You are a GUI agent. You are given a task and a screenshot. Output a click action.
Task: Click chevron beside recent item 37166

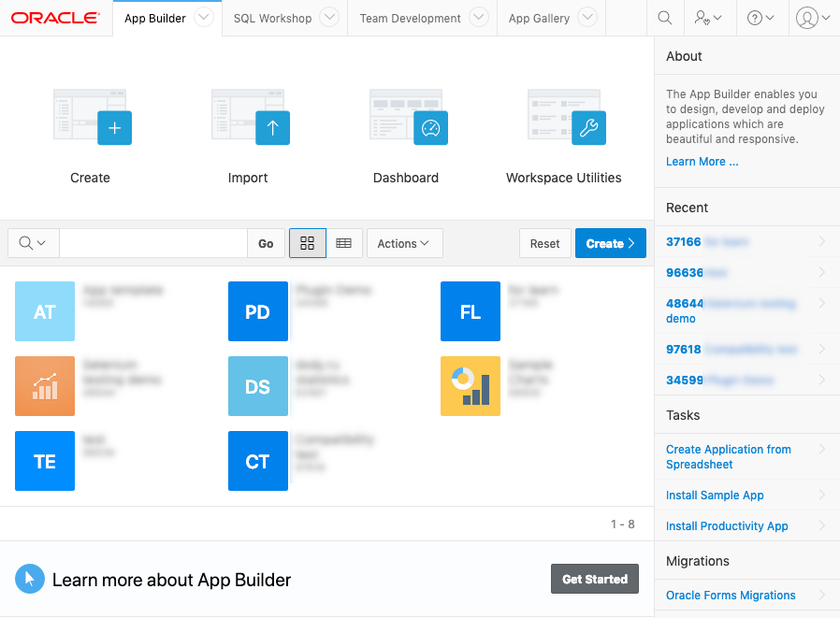point(822,241)
